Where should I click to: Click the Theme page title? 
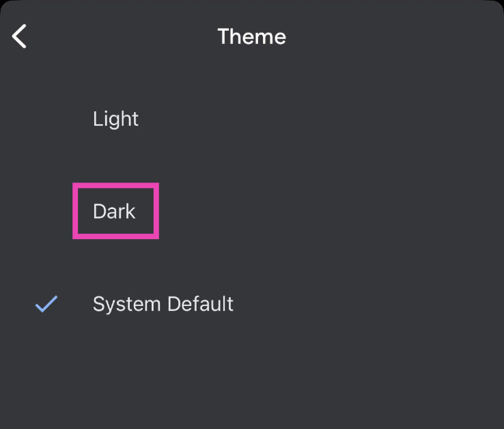coord(251,36)
